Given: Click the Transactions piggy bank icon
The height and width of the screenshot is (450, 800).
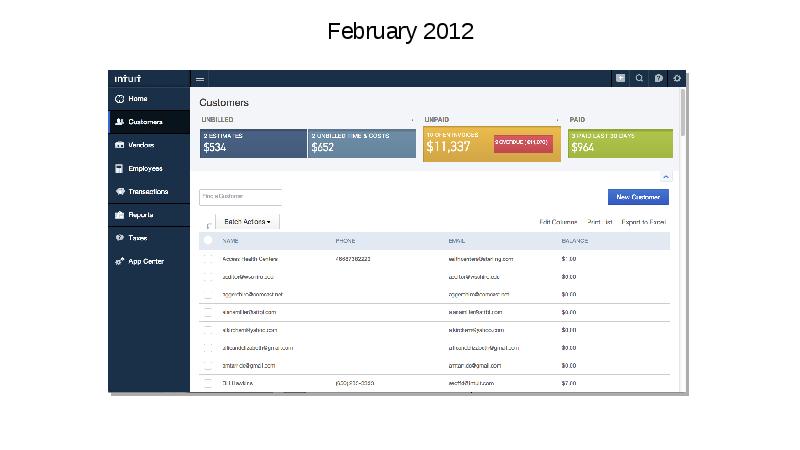Looking at the screenshot, I should [x=120, y=191].
